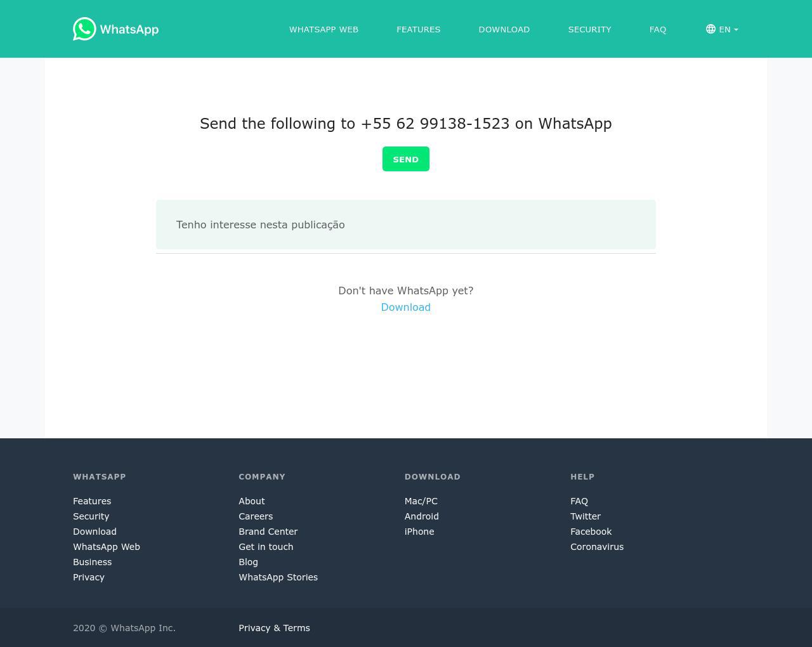Screen dimensions: 812x647
Task: Click WhatsApp Stories in footer
Action: [278, 577]
